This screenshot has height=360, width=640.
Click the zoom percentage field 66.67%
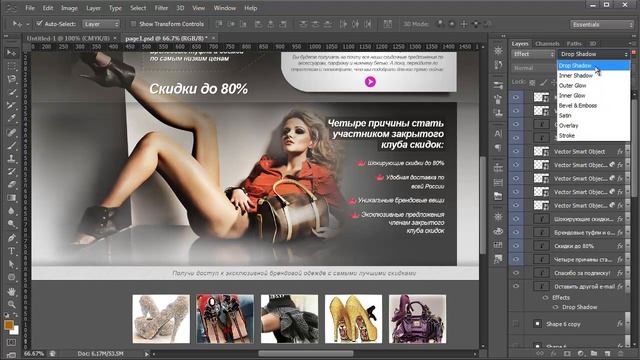pyautogui.click(x=34, y=353)
